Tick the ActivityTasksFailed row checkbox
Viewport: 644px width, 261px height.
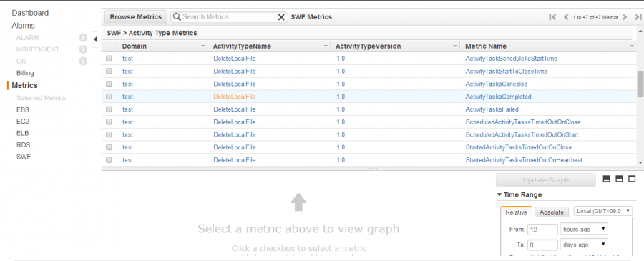[109, 109]
